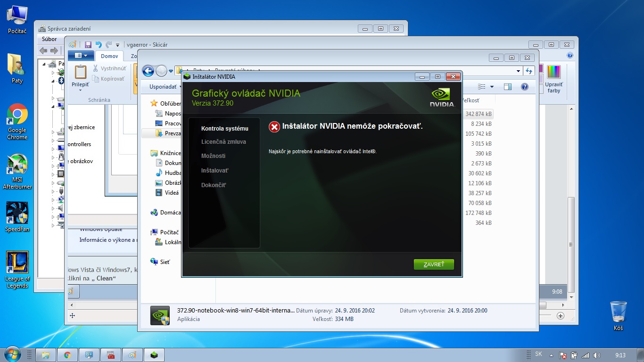The width and height of the screenshot is (644, 362).
Task: Click Explorer forward navigation arrow
Action: click(x=161, y=71)
